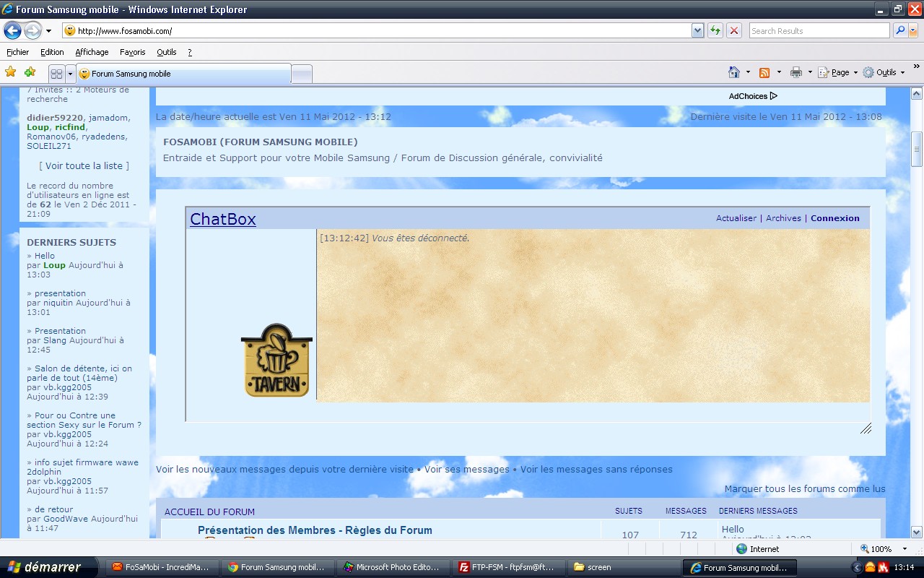Image resolution: width=924 pixels, height=578 pixels.
Task: Click 'Voir toute la liste' link
Action: point(84,165)
